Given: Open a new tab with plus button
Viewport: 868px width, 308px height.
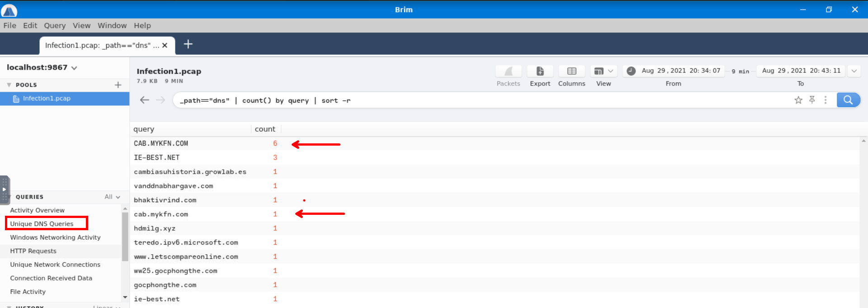Looking at the screenshot, I should [x=188, y=44].
